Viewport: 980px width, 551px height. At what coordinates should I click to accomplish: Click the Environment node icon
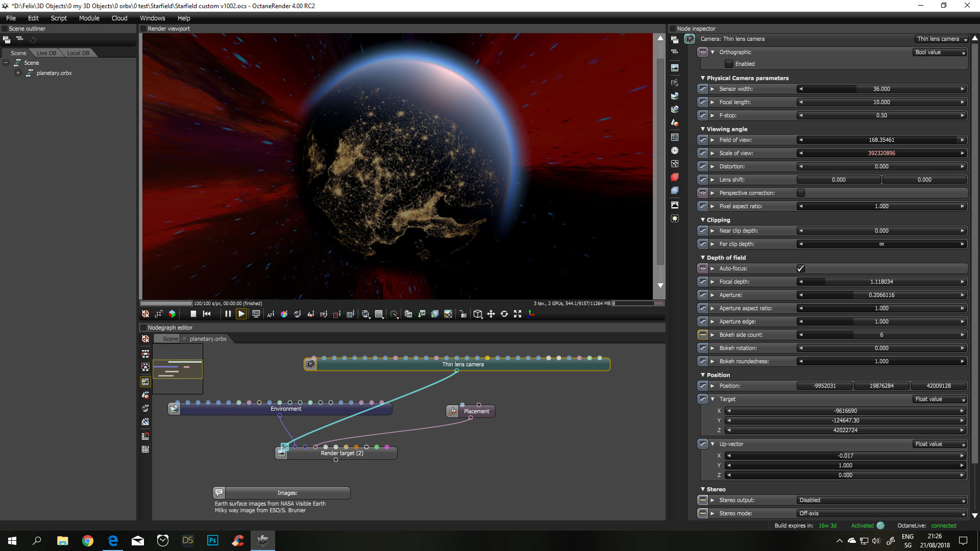[175, 409]
